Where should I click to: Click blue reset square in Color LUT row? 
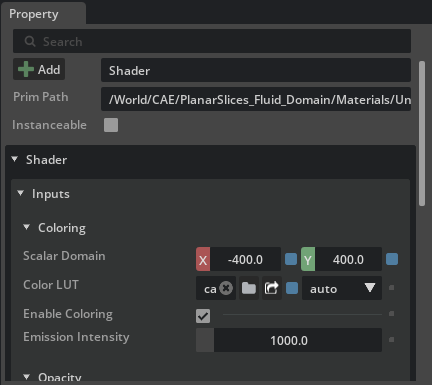(x=292, y=288)
